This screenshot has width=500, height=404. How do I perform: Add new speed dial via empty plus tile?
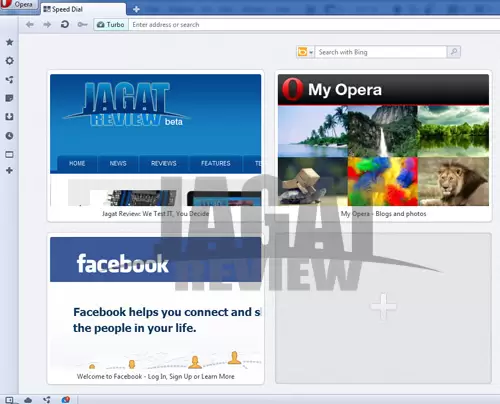(x=383, y=308)
